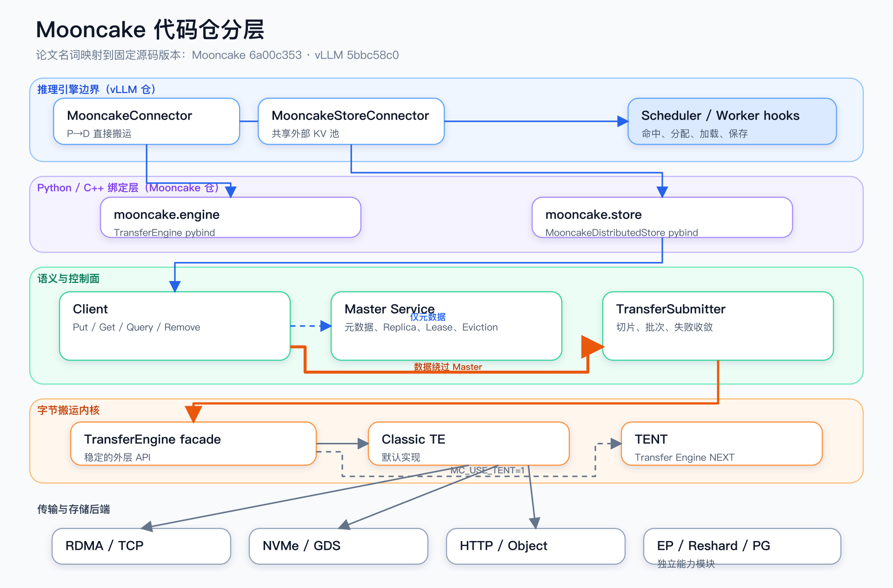
Task: Click the 'Transfer Engine NEXT' text
Action: click(685, 458)
